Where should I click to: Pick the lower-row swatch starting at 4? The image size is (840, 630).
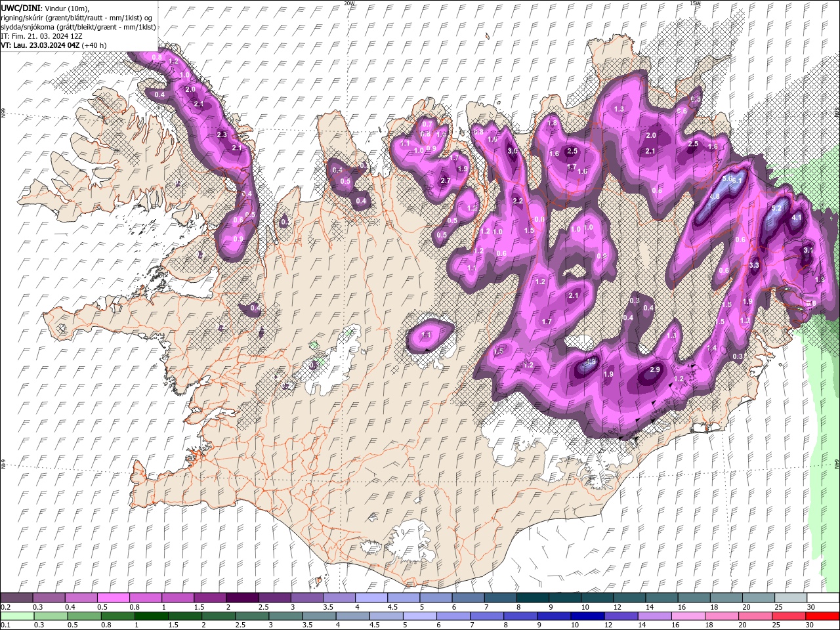pyautogui.click(x=352, y=616)
